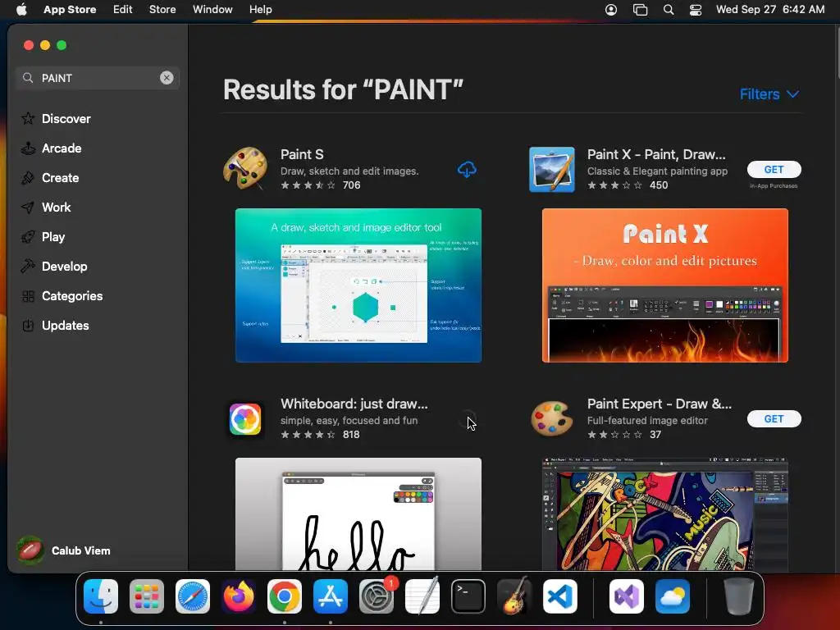View the Whiteboard hello screenshot
This screenshot has width=840, height=630.
[x=358, y=514]
